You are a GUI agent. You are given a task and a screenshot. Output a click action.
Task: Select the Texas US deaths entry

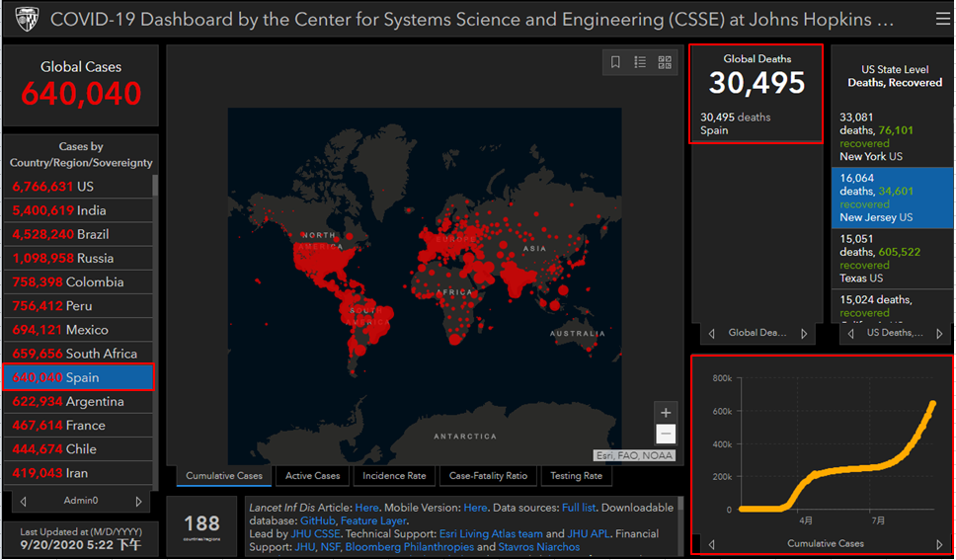[892, 259]
